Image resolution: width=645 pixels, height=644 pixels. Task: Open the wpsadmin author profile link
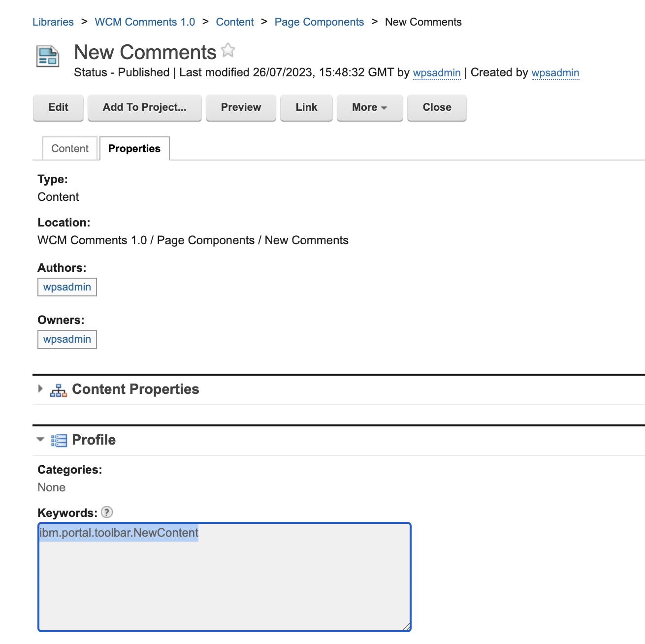67,287
